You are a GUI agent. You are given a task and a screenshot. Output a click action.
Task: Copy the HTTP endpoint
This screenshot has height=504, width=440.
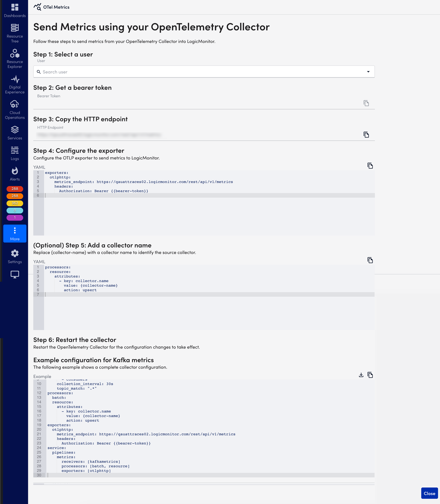[366, 134]
